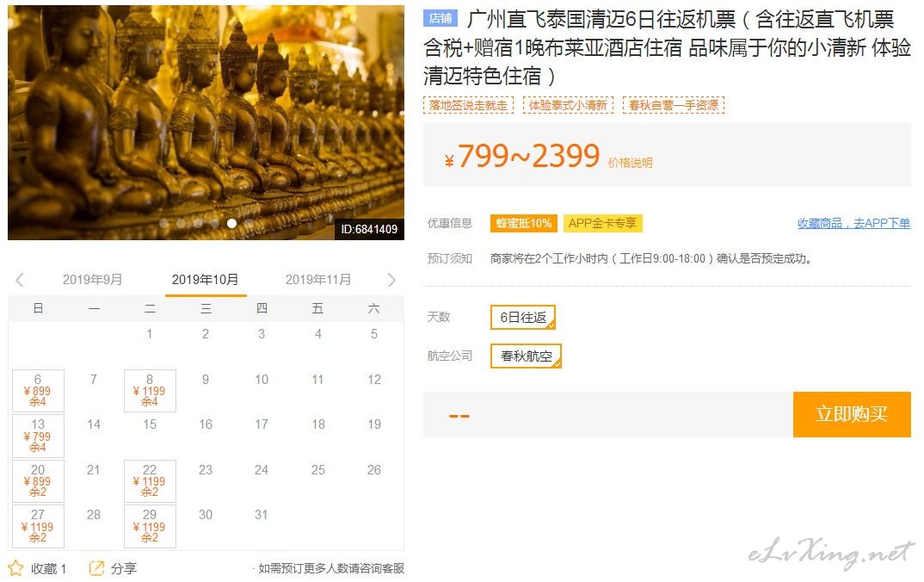The width and height of the screenshot is (924, 582).
Task: Open the 价格说明 price explanation
Action: point(630,163)
